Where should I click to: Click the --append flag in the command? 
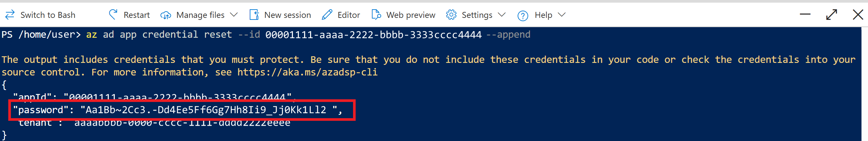tap(508, 34)
